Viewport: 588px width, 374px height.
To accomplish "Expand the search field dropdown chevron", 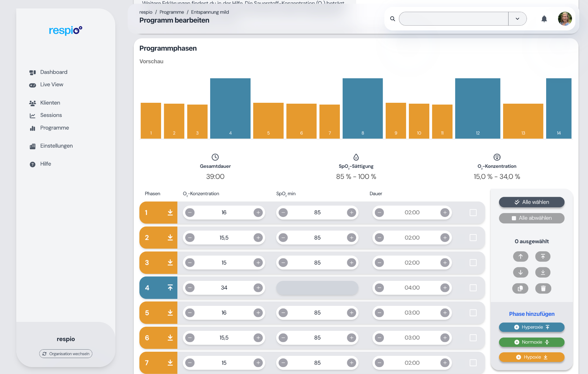I will click(517, 19).
